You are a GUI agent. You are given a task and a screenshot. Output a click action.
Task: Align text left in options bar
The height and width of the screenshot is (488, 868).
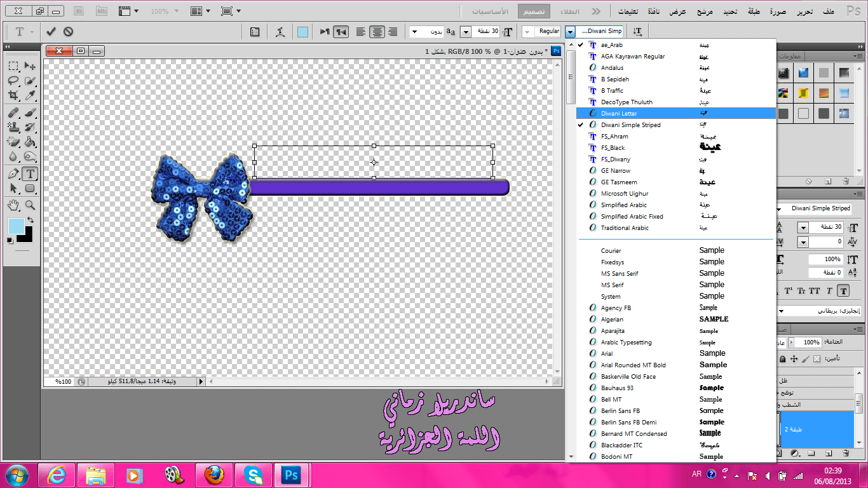click(361, 32)
